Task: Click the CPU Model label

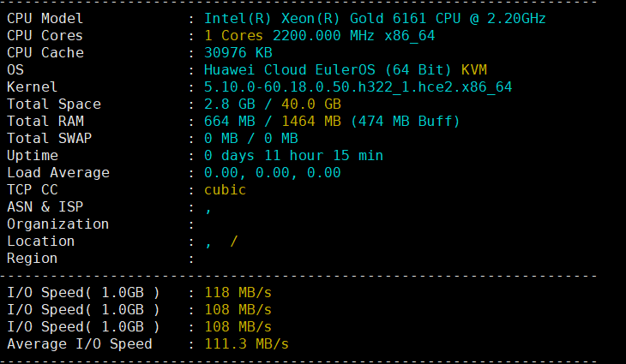Action: 45,18
